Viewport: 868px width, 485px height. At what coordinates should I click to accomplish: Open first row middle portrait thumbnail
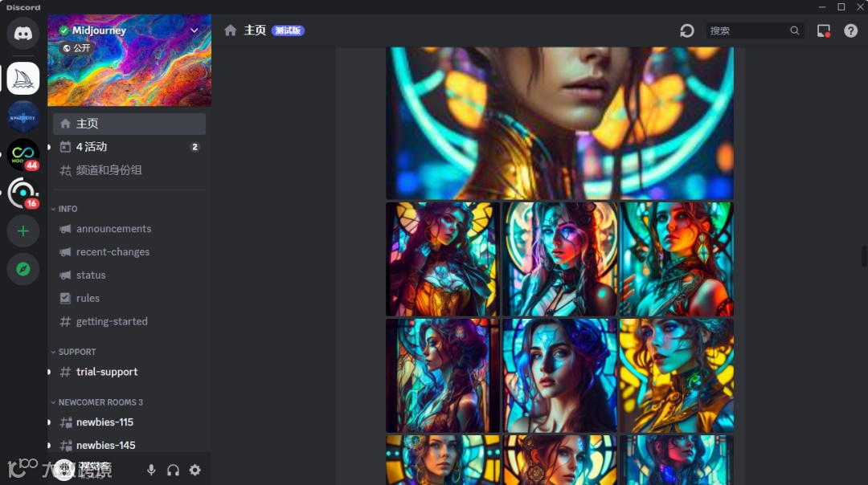point(559,259)
